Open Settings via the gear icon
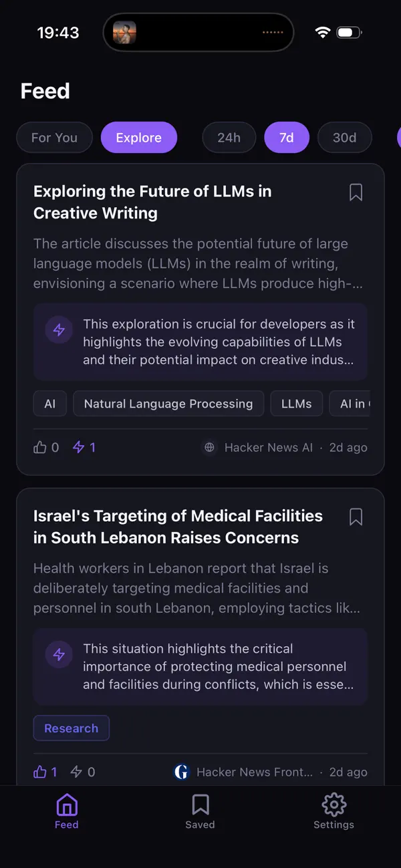The image size is (401, 868). (333, 805)
